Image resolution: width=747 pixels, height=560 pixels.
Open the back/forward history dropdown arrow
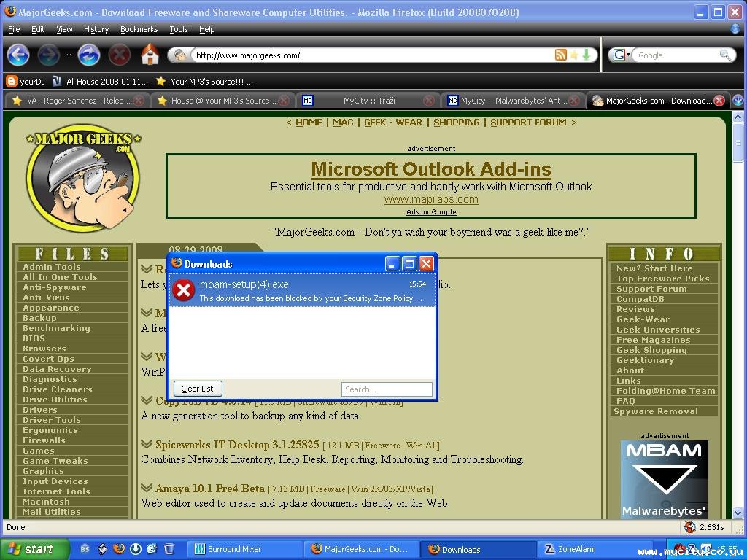click(69, 55)
